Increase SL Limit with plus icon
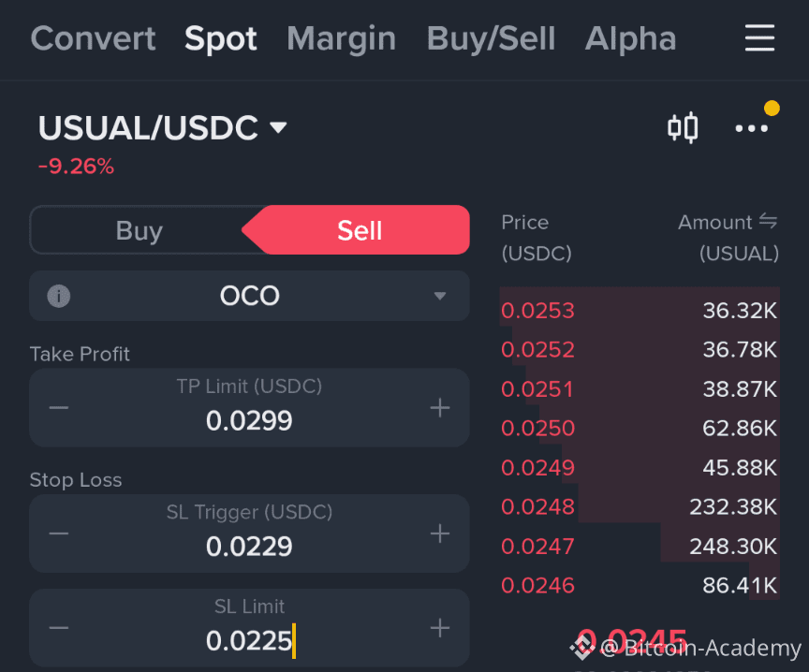Image resolution: width=809 pixels, height=672 pixels. click(x=439, y=628)
